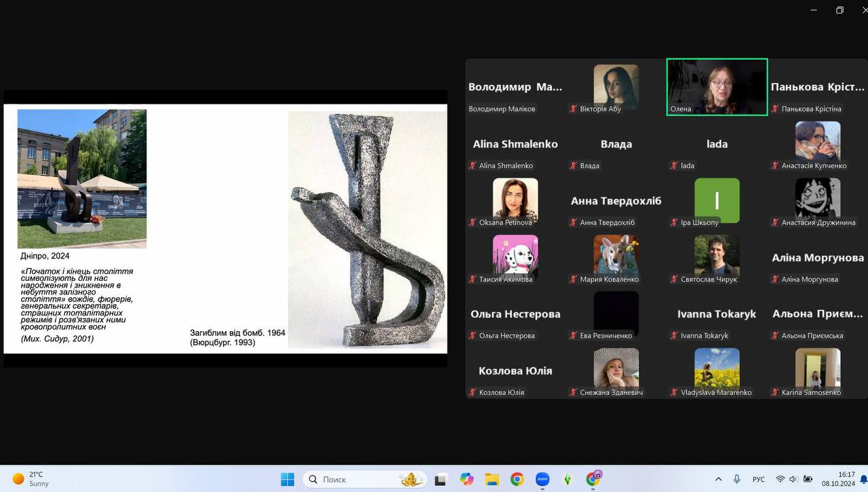868x492 pixels.
Task: Open Task View in the taskbar
Action: (x=441, y=479)
